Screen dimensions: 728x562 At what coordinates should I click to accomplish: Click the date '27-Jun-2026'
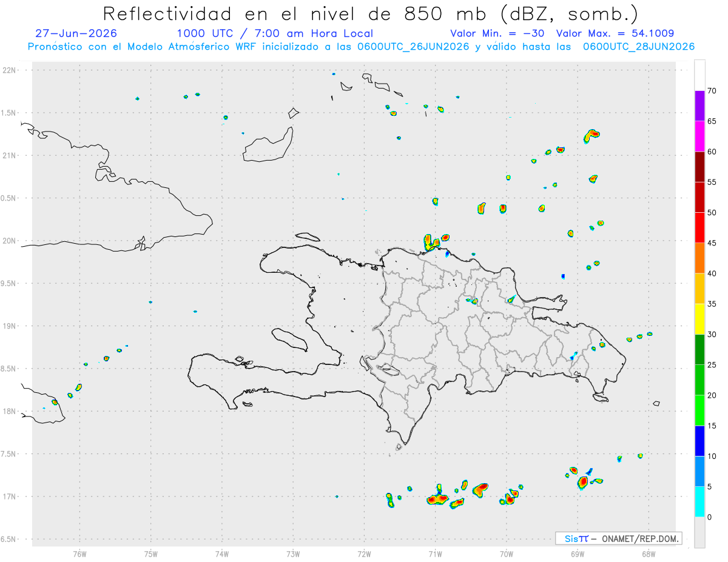(x=76, y=33)
